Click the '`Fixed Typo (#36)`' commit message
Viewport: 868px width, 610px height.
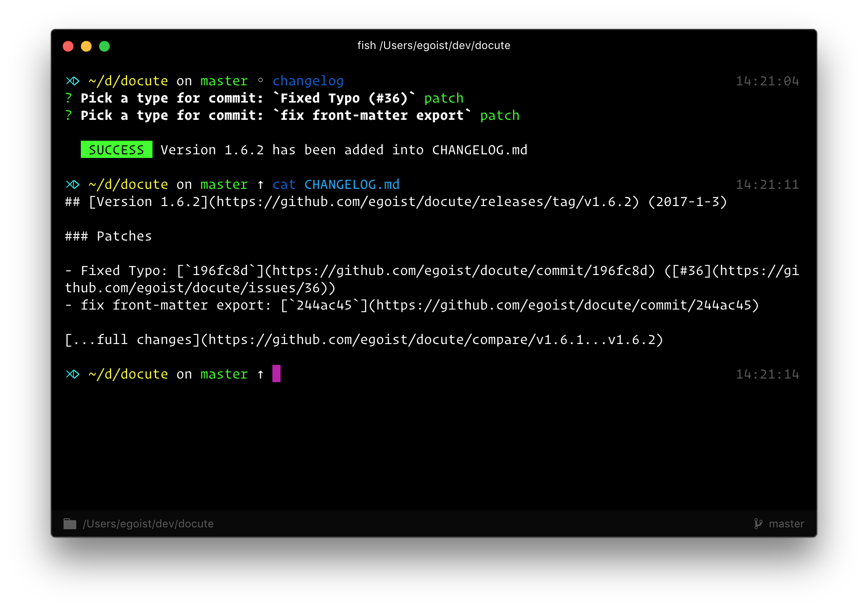[x=344, y=98]
